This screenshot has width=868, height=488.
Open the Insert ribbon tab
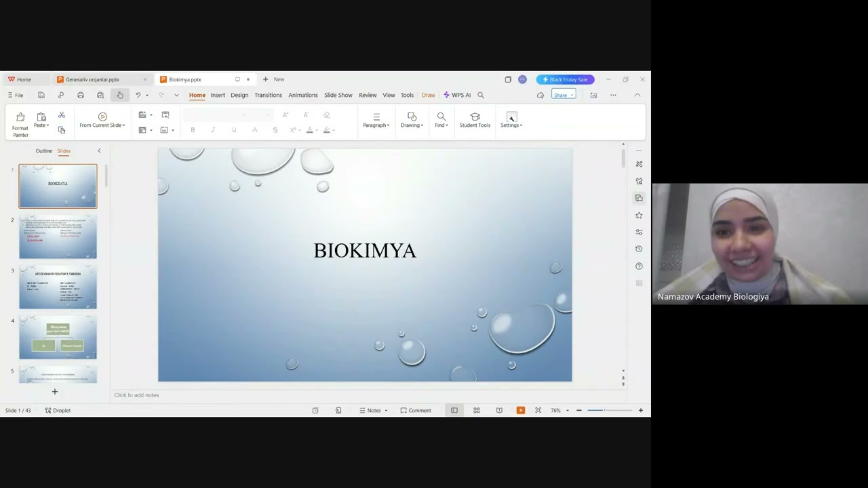[x=218, y=96]
